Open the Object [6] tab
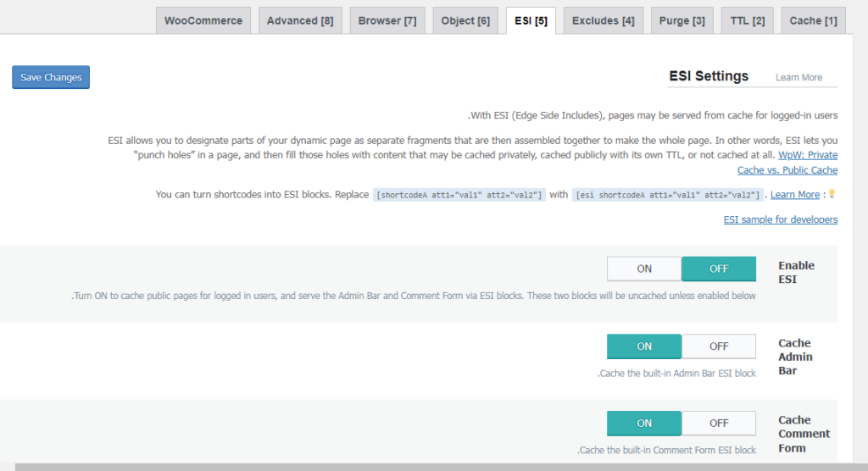Screen dimensions: 868x471 tap(465, 21)
